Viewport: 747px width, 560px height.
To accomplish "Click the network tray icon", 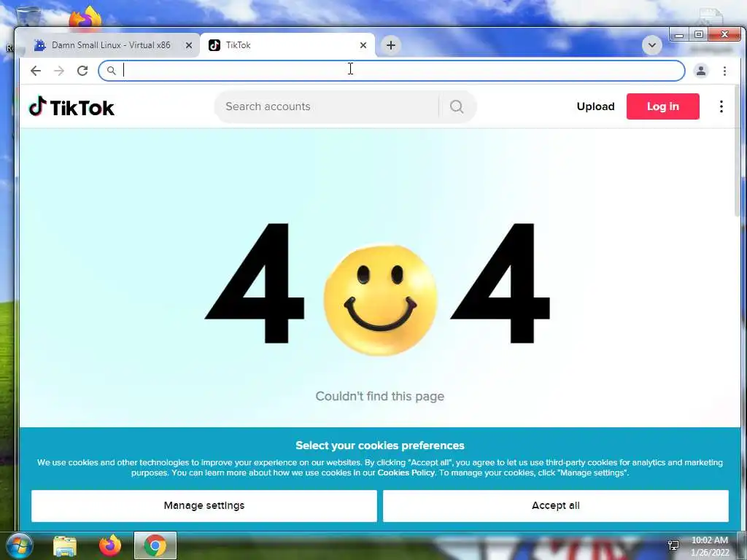I will [x=673, y=545].
